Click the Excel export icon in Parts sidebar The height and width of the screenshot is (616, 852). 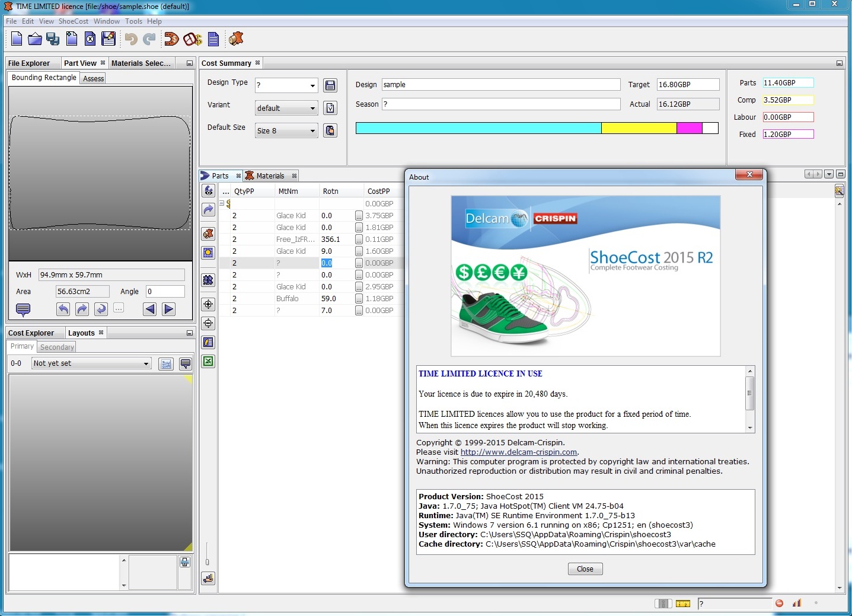[x=208, y=361]
